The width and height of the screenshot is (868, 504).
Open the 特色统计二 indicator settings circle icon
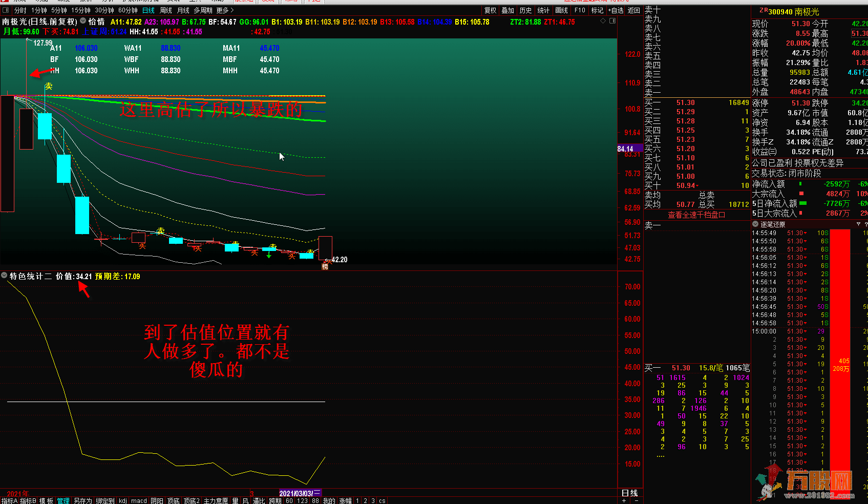[x=4, y=276]
